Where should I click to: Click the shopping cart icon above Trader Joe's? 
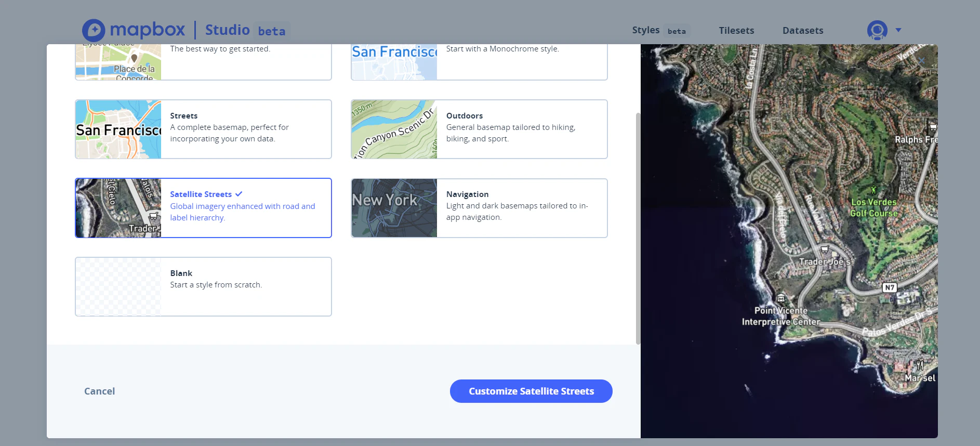825,250
